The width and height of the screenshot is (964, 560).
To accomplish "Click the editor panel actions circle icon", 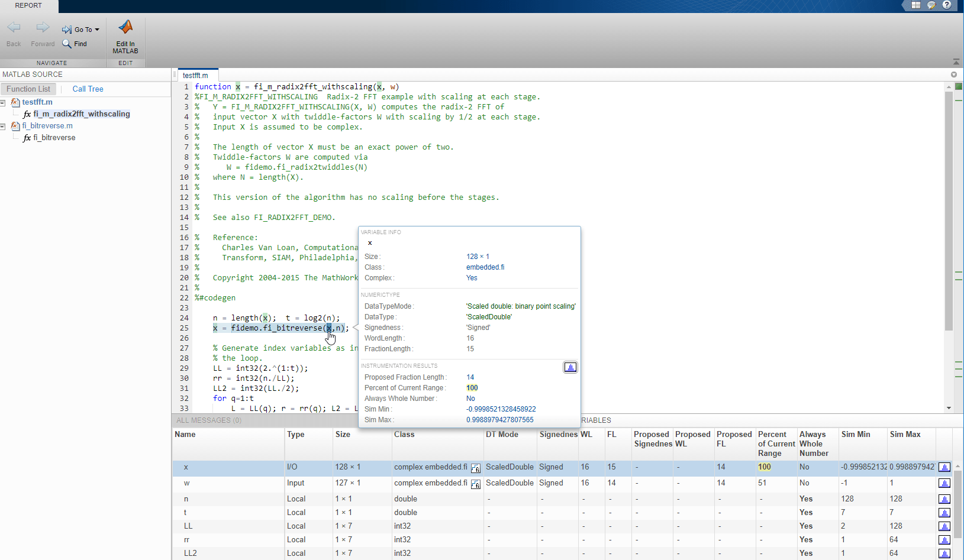I will pyautogui.click(x=953, y=75).
